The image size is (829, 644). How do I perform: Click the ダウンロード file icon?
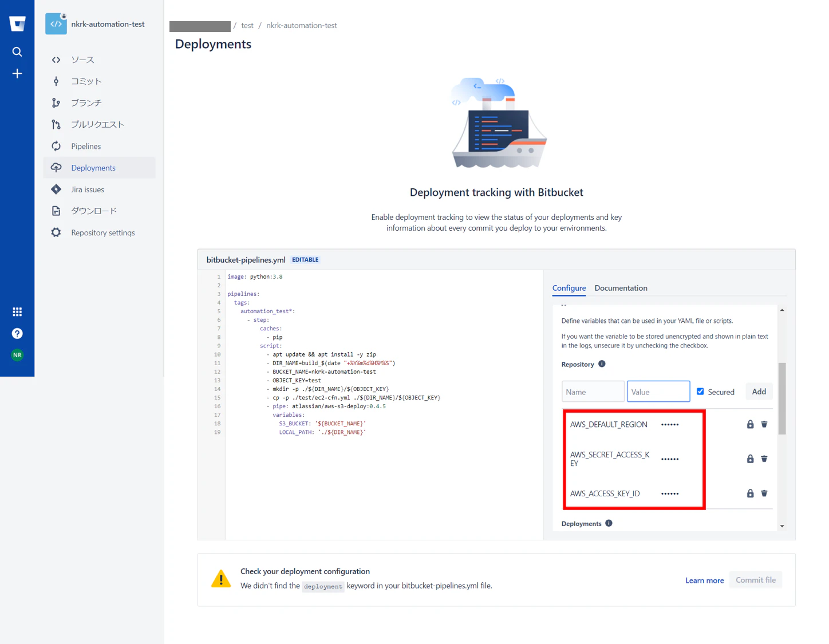tap(56, 211)
